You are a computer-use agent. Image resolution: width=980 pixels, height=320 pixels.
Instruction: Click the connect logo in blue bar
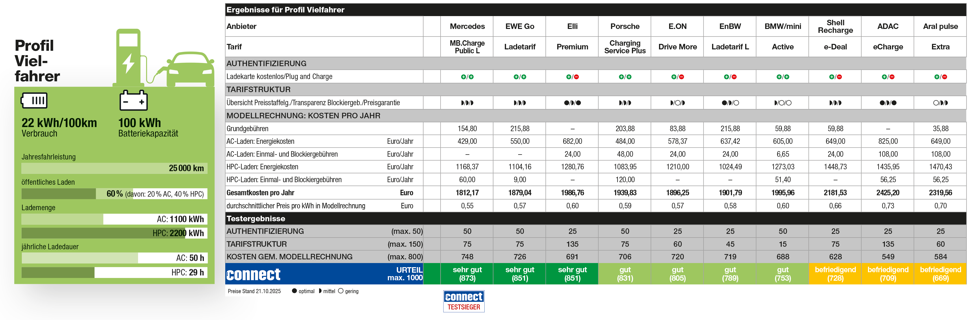tap(253, 274)
